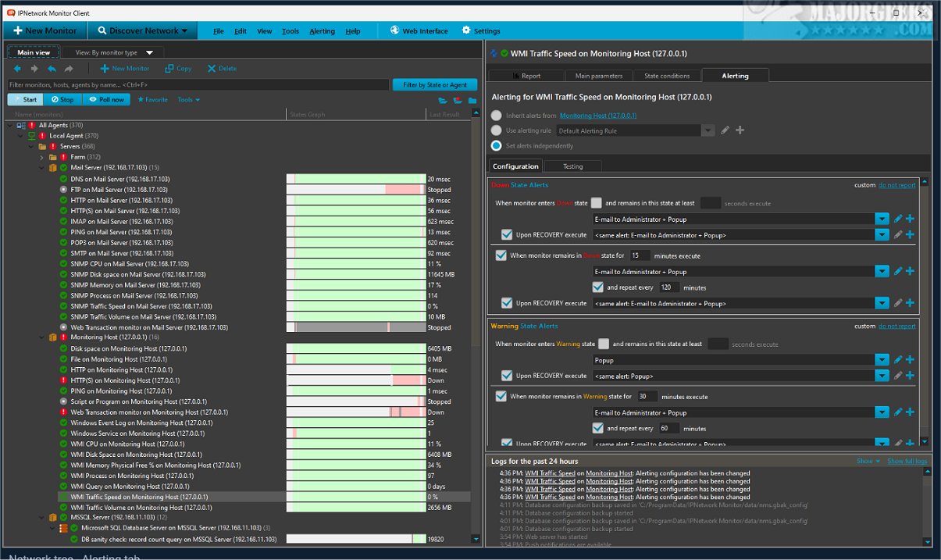The width and height of the screenshot is (941, 560).
Task: Click the Poll now button
Action: pos(107,100)
